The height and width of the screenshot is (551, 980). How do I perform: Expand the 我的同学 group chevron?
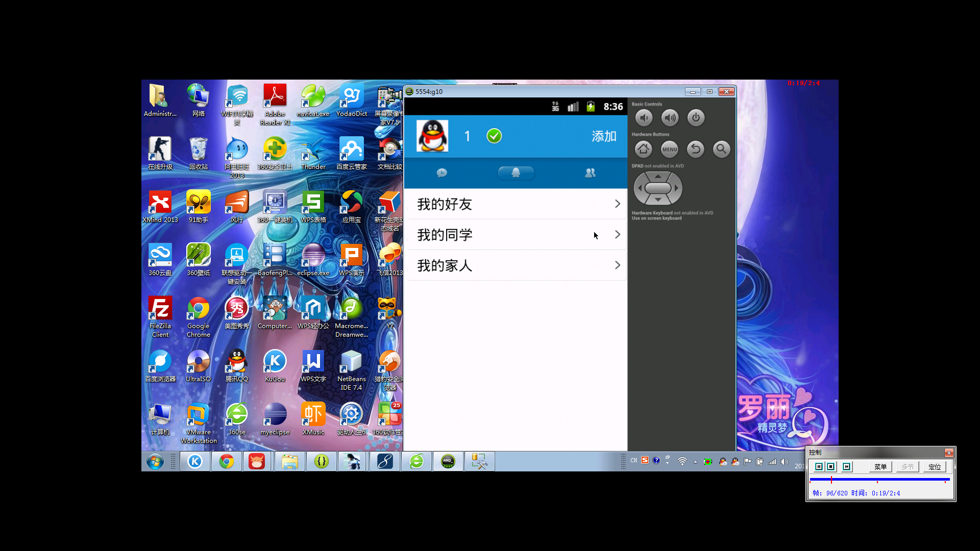618,235
